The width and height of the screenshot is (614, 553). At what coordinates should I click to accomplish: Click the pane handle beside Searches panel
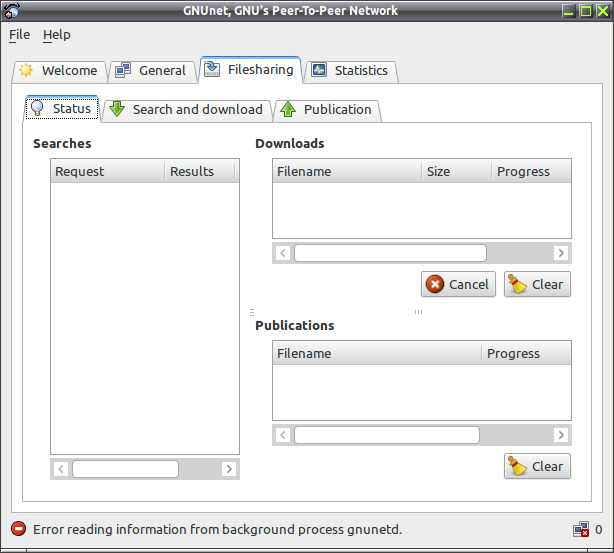click(252, 312)
